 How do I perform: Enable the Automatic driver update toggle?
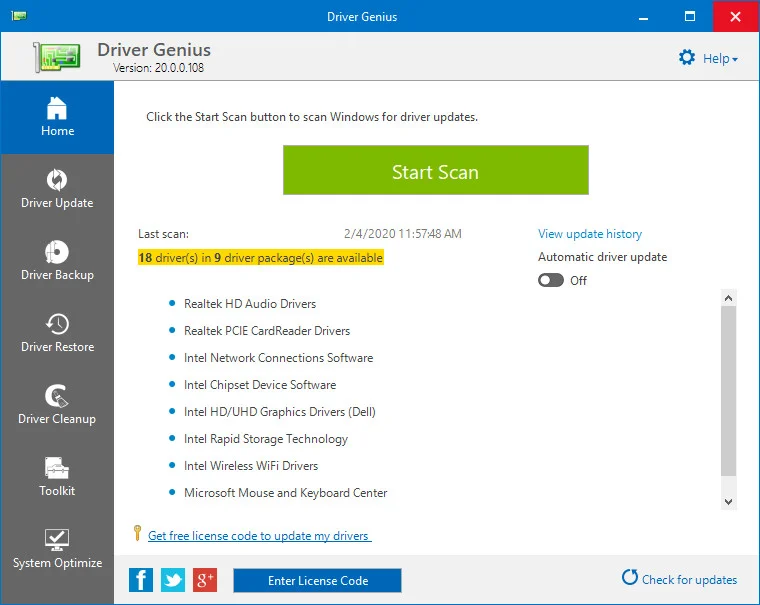click(551, 281)
